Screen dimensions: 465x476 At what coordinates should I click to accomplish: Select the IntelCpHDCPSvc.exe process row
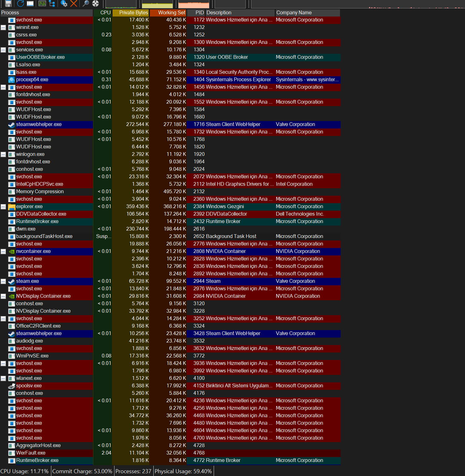170,184
